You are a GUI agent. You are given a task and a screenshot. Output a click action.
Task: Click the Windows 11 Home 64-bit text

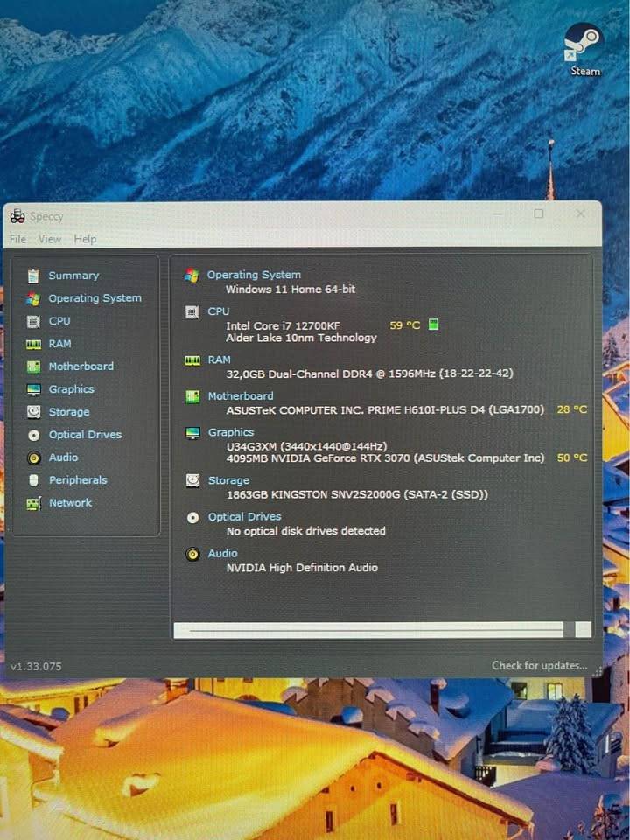pyautogui.click(x=290, y=290)
